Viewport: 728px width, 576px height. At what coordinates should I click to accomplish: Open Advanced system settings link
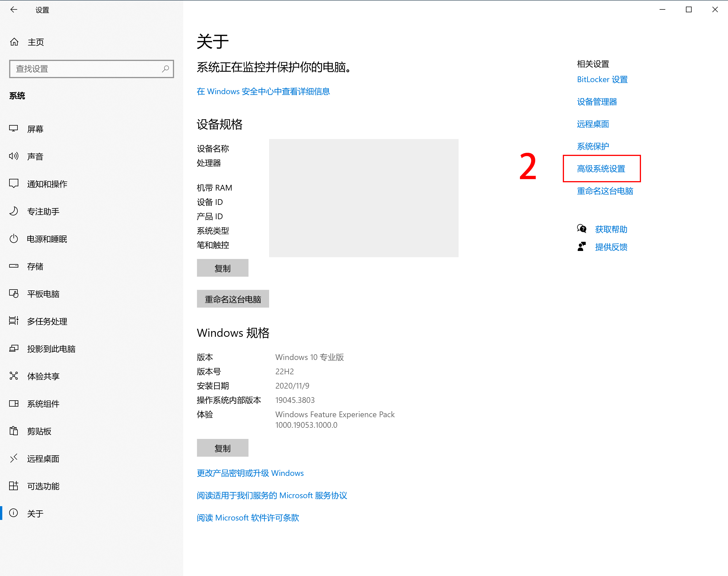pyautogui.click(x=601, y=169)
